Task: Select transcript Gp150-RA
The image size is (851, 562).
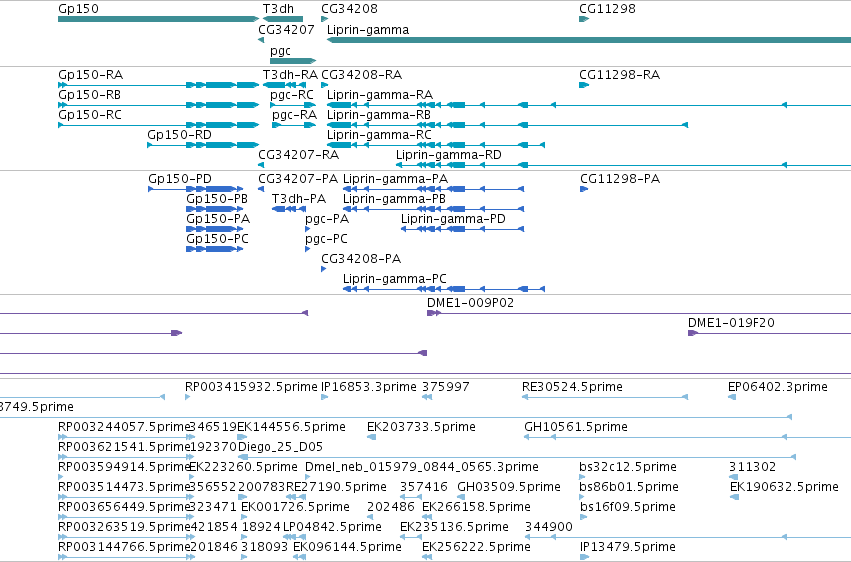Action: coord(158,85)
